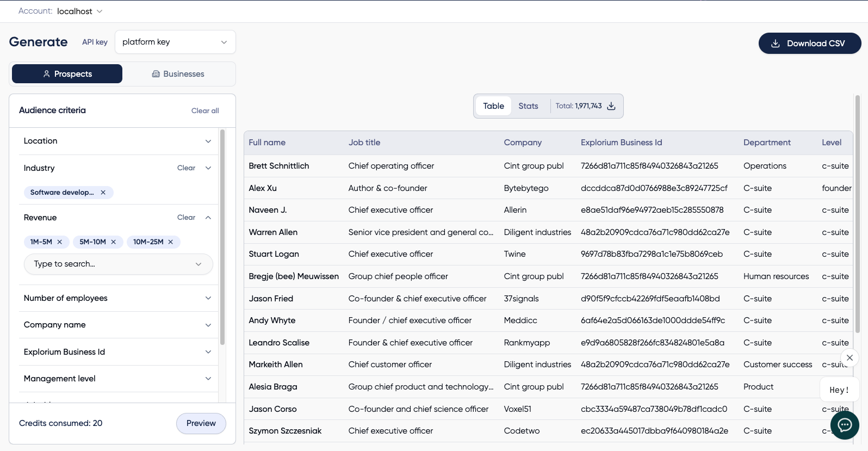The image size is (868, 451).
Task: Dismiss the Hey! chat popup
Action: pyautogui.click(x=850, y=358)
